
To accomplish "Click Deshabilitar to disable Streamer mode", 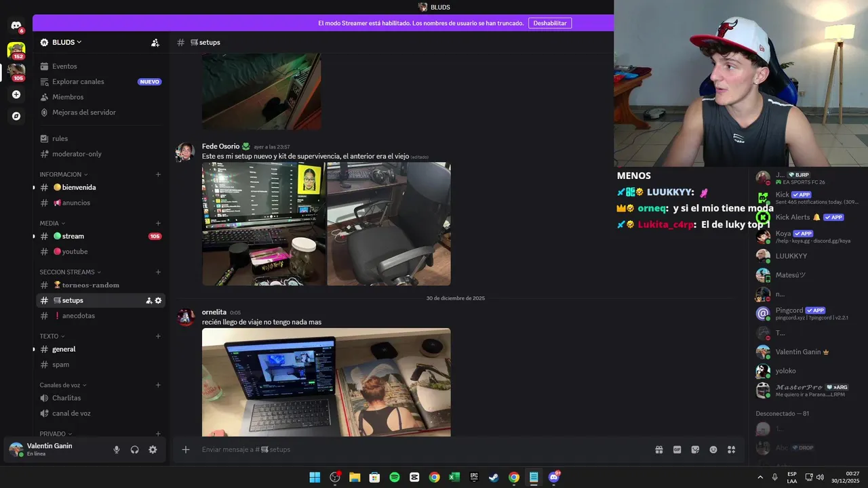I will click(549, 23).
